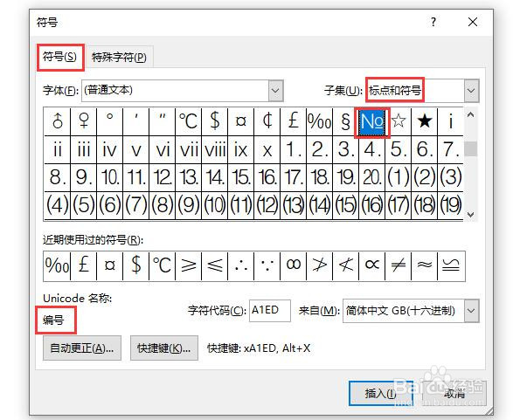Choose the because ∵ symbol in recents
The image size is (513, 420).
pos(267,265)
